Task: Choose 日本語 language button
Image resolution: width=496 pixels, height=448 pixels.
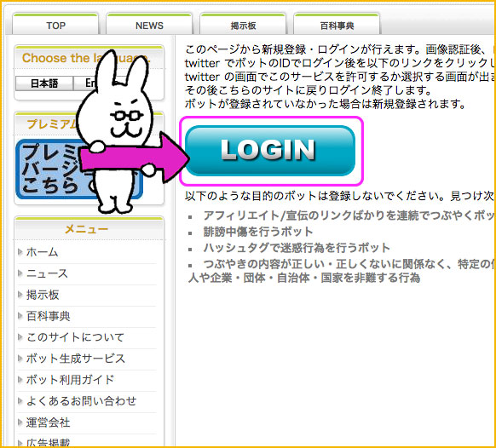Action: point(44,83)
